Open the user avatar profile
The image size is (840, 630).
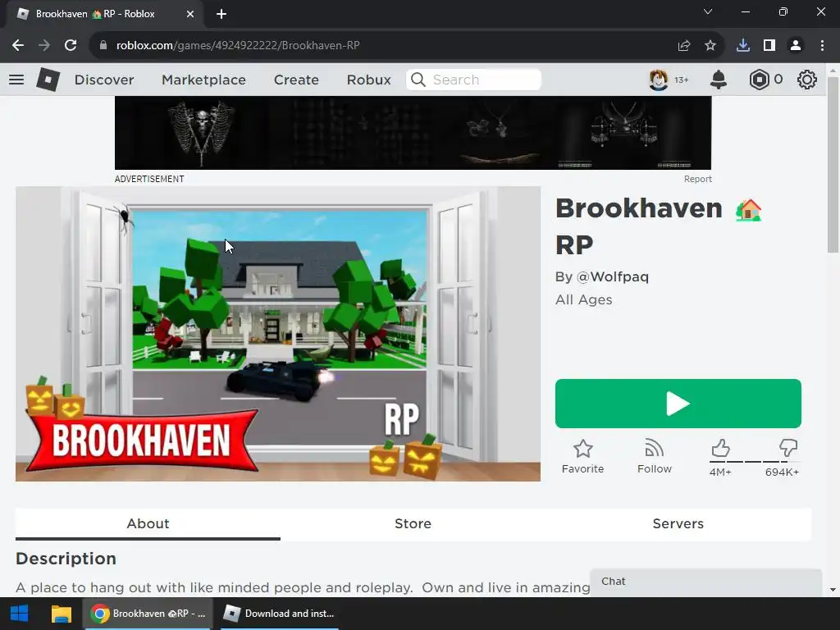point(659,80)
